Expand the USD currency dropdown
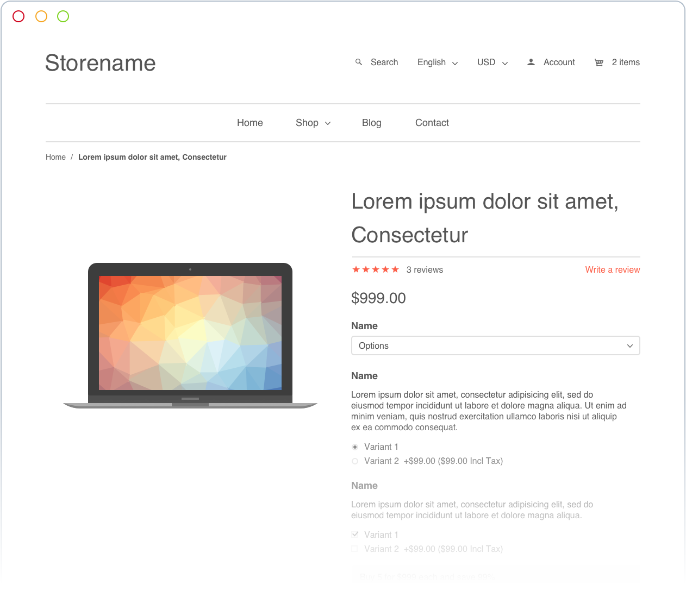Viewport: 686px width, 616px height. pos(492,62)
